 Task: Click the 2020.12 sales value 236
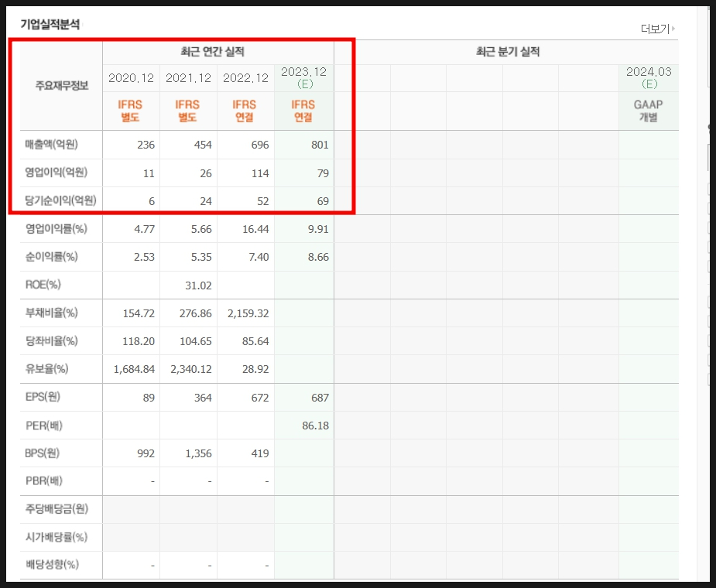point(146,145)
